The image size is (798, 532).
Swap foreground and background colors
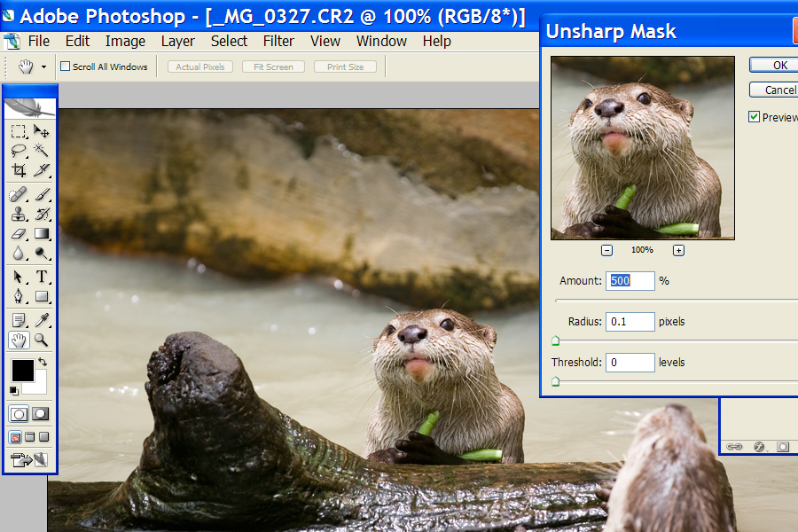click(x=42, y=362)
